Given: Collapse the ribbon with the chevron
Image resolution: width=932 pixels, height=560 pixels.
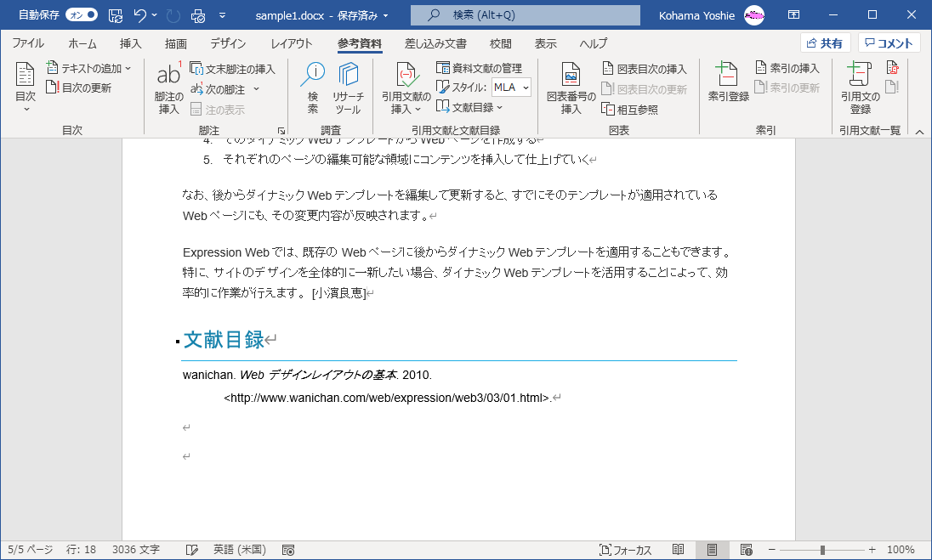Looking at the screenshot, I should coord(919,132).
